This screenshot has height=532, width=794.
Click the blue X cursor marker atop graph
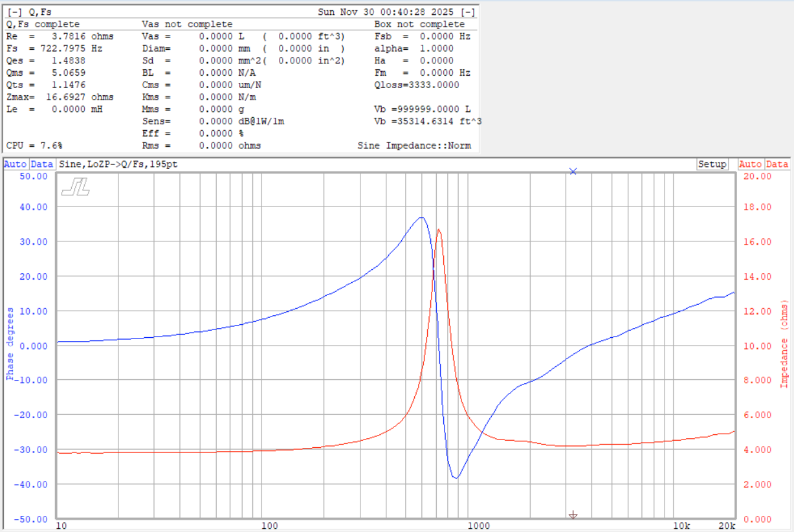pos(573,171)
